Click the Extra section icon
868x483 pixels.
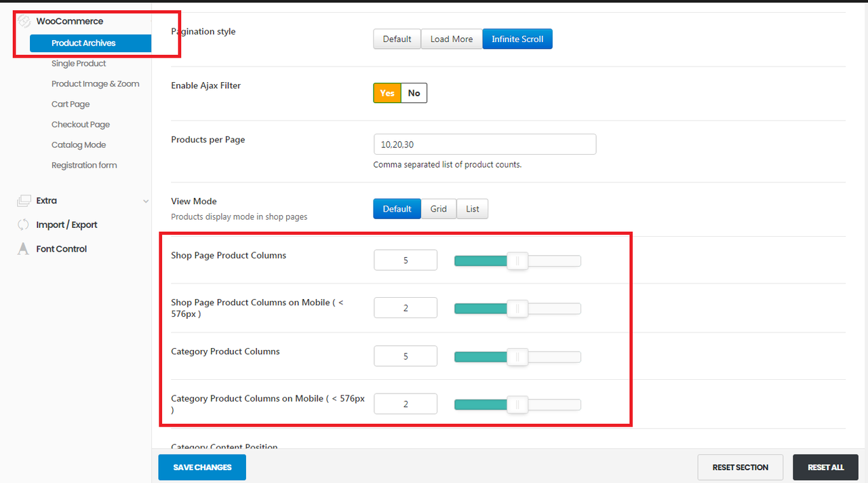pos(24,201)
